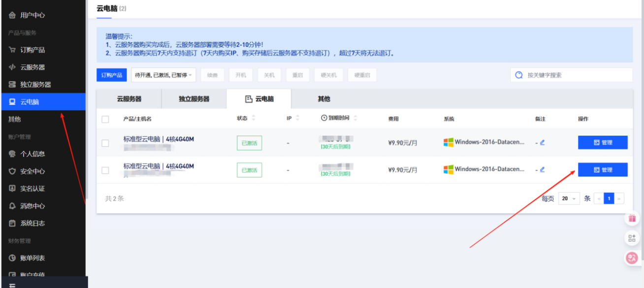Sort by 到期时间 column arrows
644x288 pixels.
pos(355,118)
